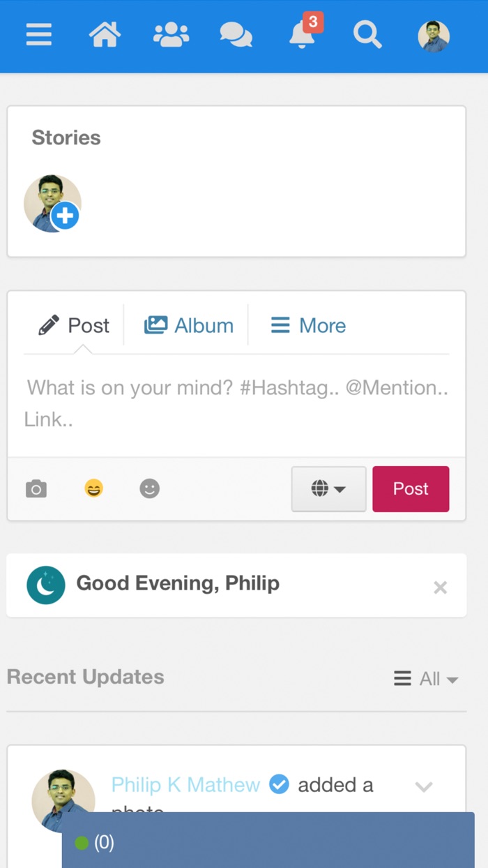Expand the All filter for Recent Updates
The image size is (488, 868).
click(x=426, y=679)
